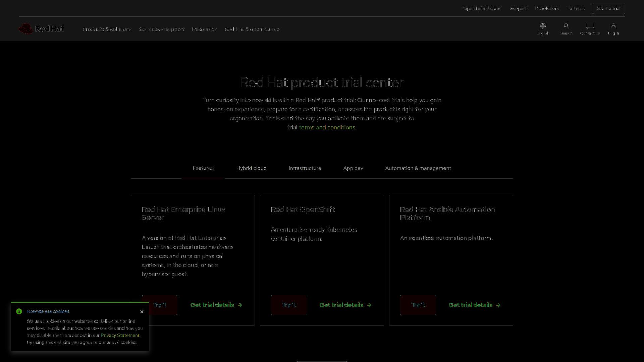Switch to the App dev tab
The width and height of the screenshot is (644, 362).
[353, 168]
